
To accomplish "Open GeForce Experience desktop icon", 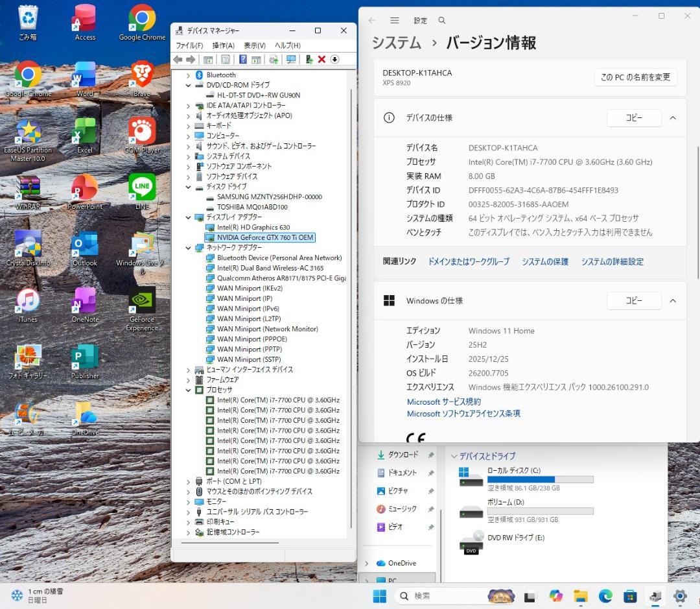I will [142, 309].
